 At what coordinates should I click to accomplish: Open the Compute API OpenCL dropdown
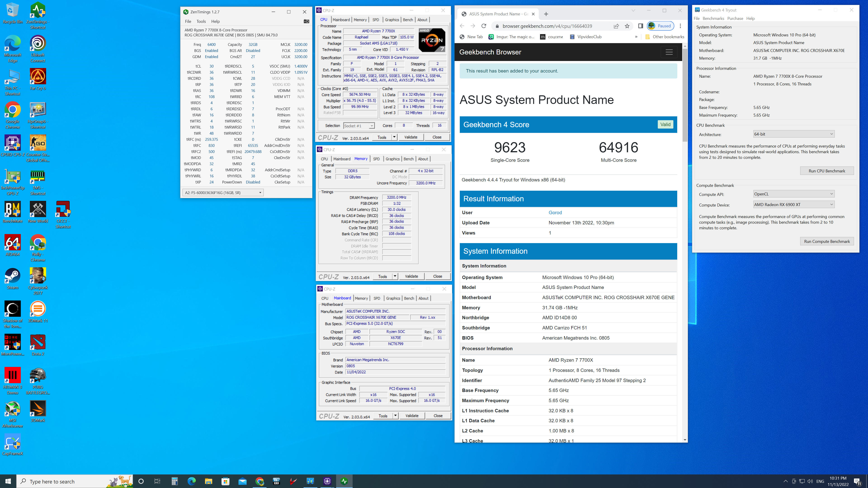click(794, 194)
